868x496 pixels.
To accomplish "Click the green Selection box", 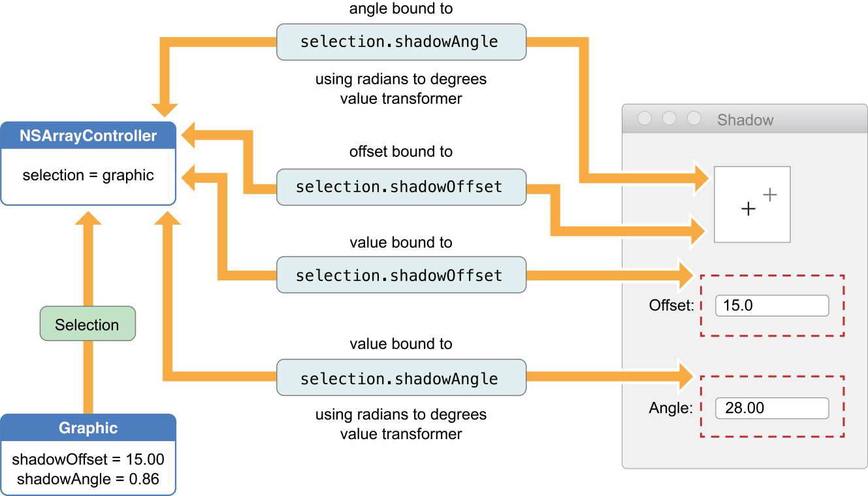I will [88, 325].
